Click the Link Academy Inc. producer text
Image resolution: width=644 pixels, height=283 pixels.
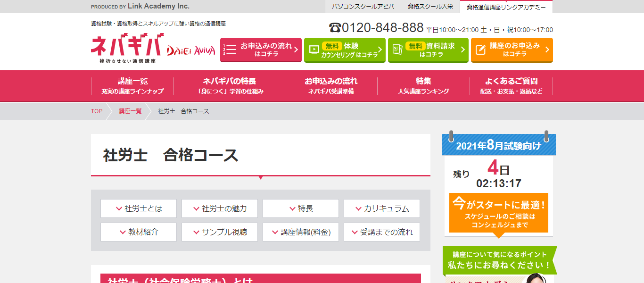click(x=158, y=6)
